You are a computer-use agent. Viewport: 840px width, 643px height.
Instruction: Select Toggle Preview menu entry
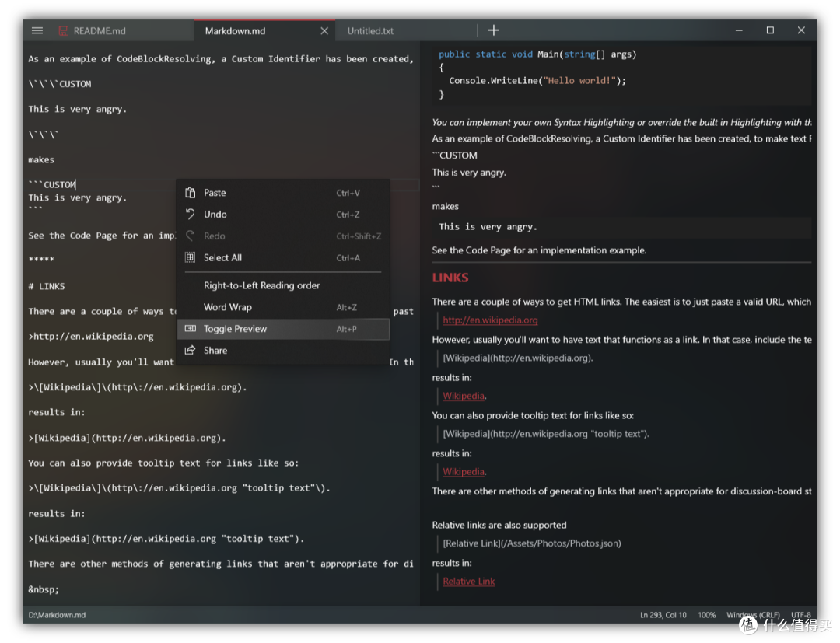[x=283, y=329]
